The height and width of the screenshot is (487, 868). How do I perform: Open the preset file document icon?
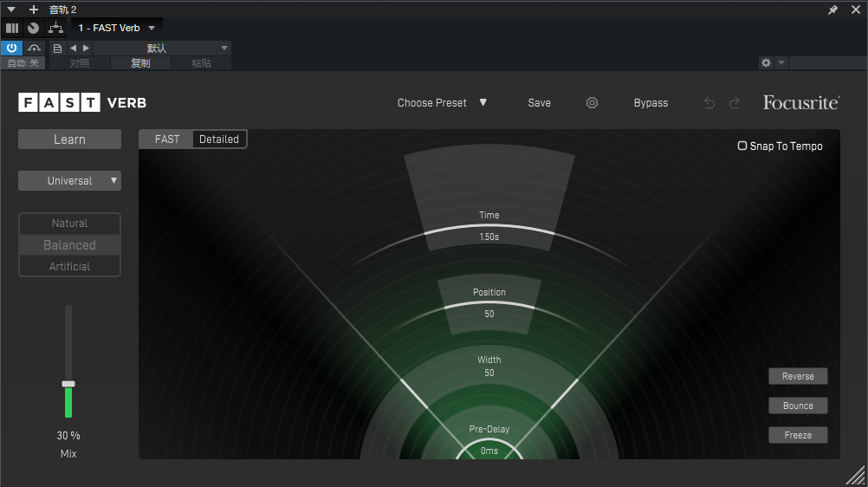click(57, 49)
